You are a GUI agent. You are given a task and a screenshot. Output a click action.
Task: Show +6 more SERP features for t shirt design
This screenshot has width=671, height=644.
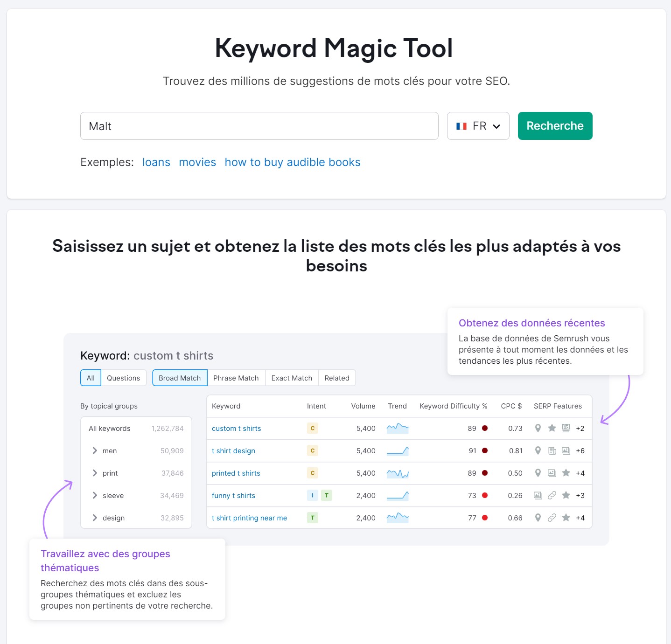pos(580,450)
